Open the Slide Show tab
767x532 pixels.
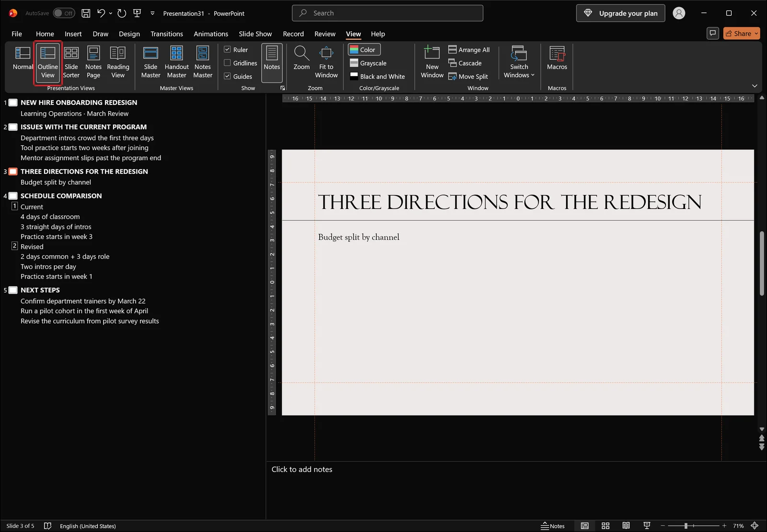click(255, 34)
